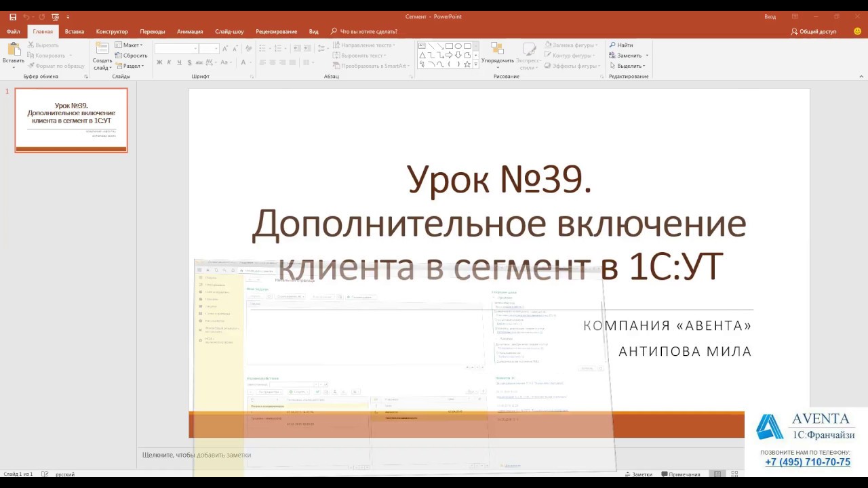Toggle bold Ж formatting
Viewport: 868px width, 488px height.
(x=159, y=62)
